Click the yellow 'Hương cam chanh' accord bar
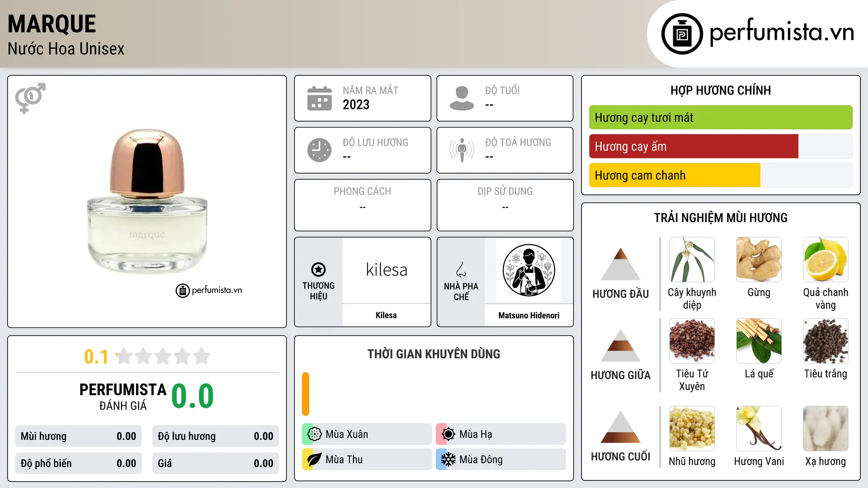868x488 pixels. tap(674, 175)
